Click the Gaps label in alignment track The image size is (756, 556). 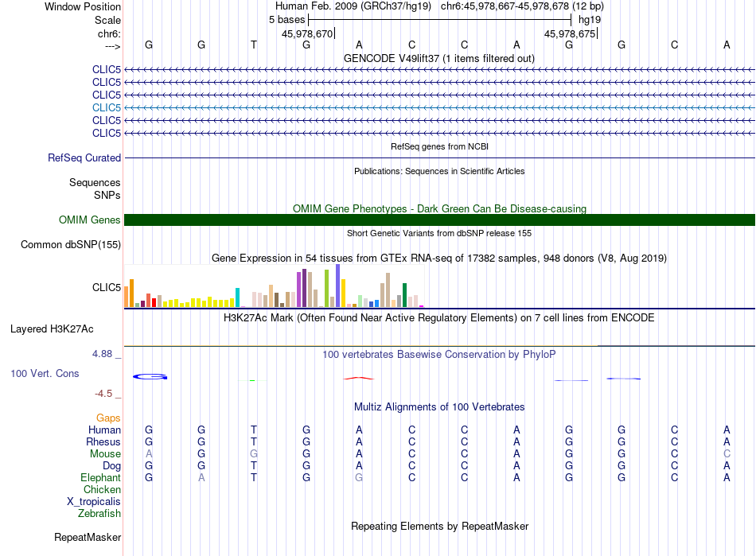(x=108, y=418)
